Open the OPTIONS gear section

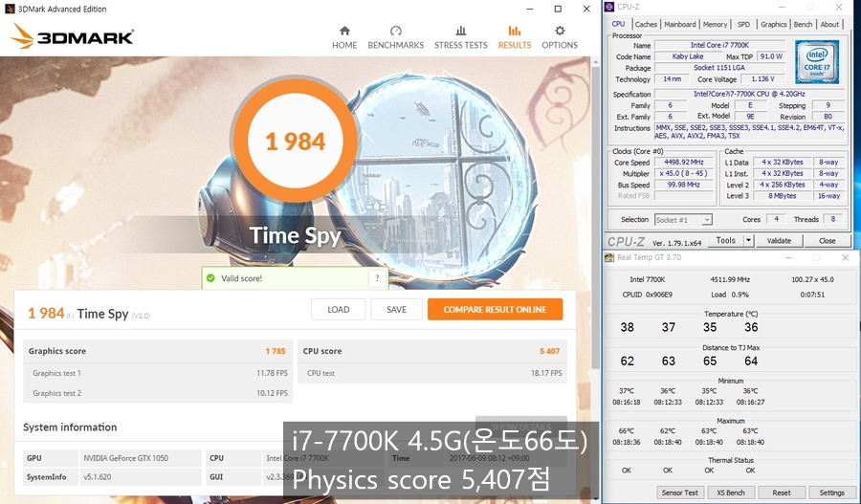(560, 38)
